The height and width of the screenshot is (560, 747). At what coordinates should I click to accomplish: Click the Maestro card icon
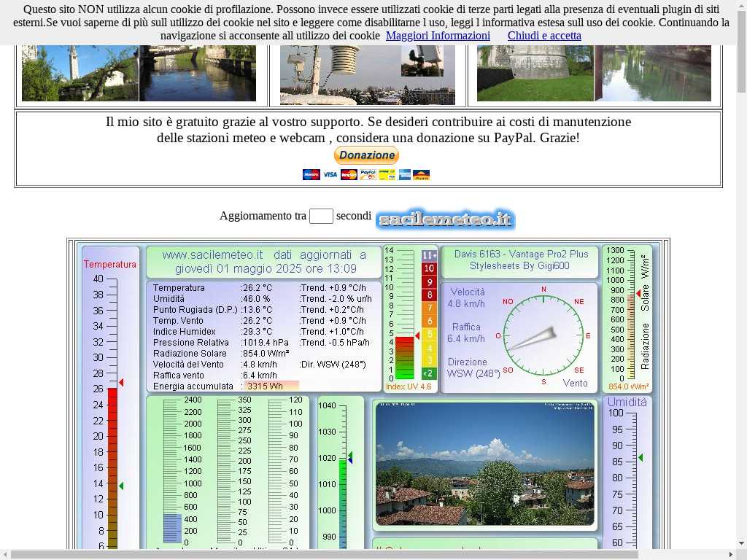point(311,175)
